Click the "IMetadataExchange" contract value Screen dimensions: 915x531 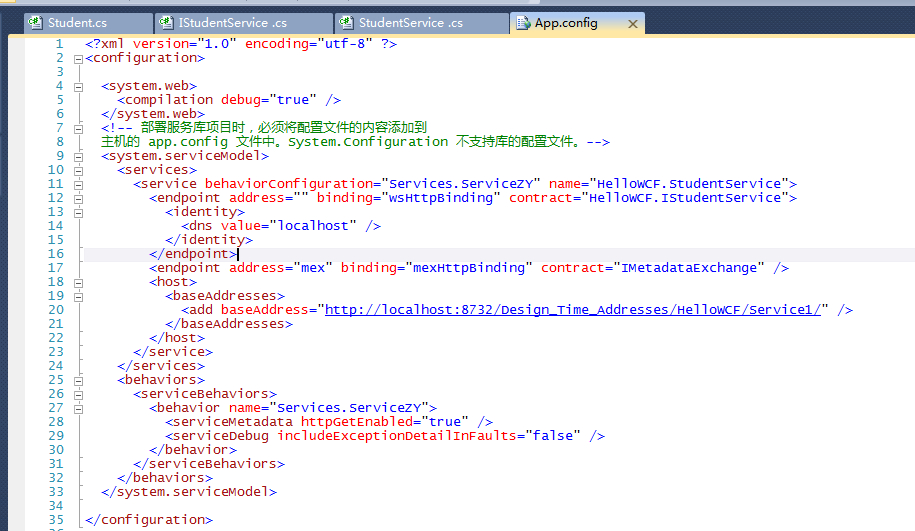(x=689, y=268)
